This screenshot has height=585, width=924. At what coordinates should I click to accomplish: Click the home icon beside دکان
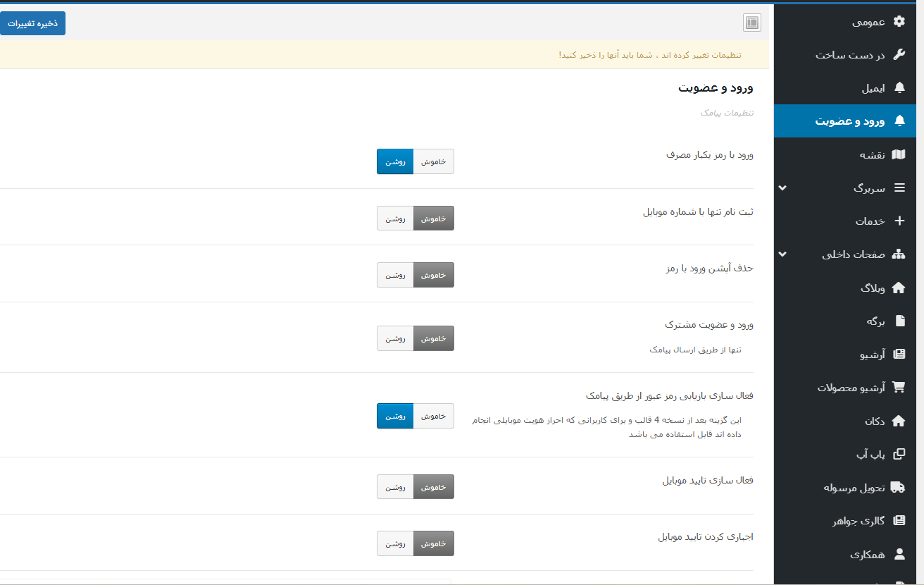pyautogui.click(x=899, y=421)
